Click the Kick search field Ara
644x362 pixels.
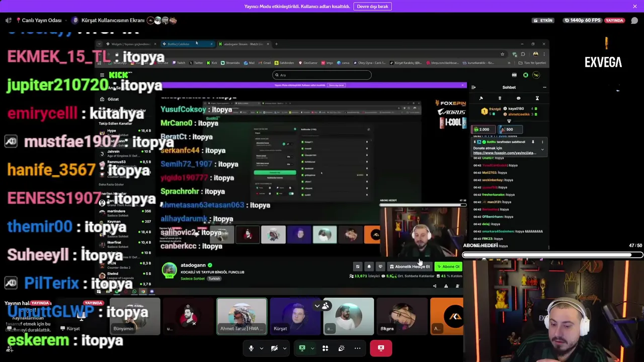pos(322,75)
